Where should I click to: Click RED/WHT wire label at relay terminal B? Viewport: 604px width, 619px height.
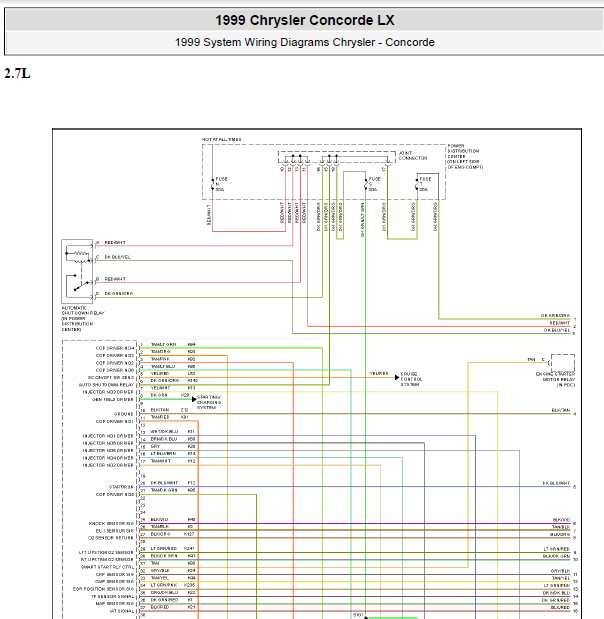point(115,279)
